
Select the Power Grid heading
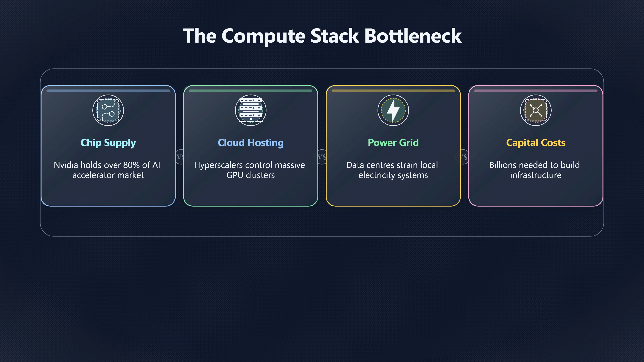[x=393, y=142]
